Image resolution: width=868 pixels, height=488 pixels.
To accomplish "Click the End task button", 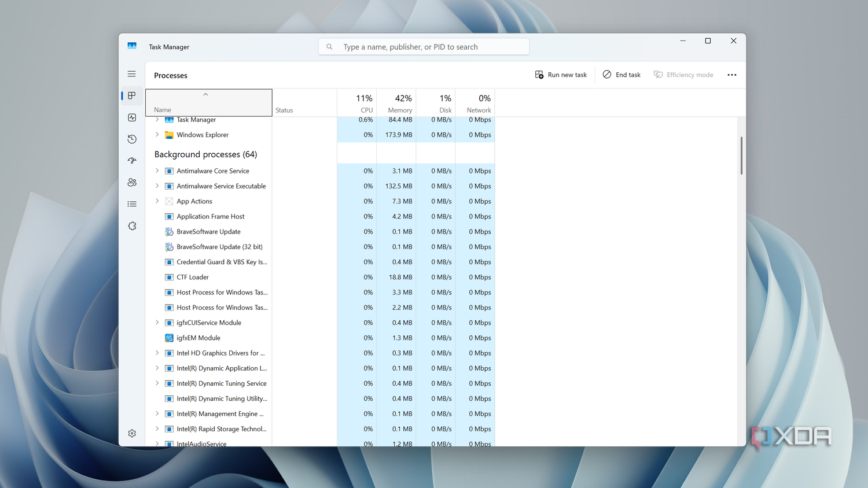I will tap(621, 75).
